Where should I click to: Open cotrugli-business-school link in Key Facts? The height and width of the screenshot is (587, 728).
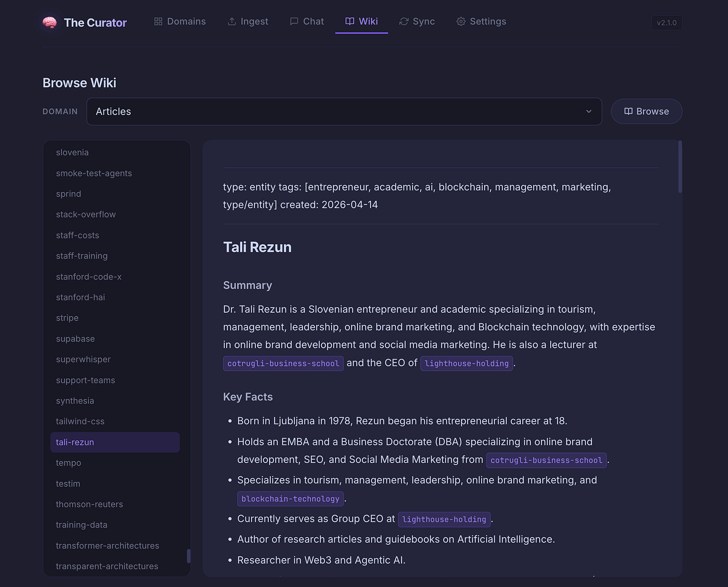[x=547, y=460]
